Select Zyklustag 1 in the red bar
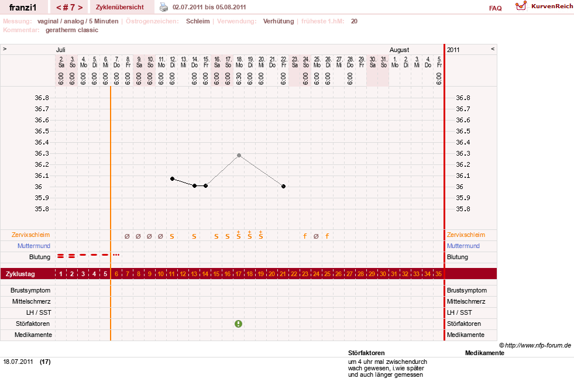 click(61, 274)
